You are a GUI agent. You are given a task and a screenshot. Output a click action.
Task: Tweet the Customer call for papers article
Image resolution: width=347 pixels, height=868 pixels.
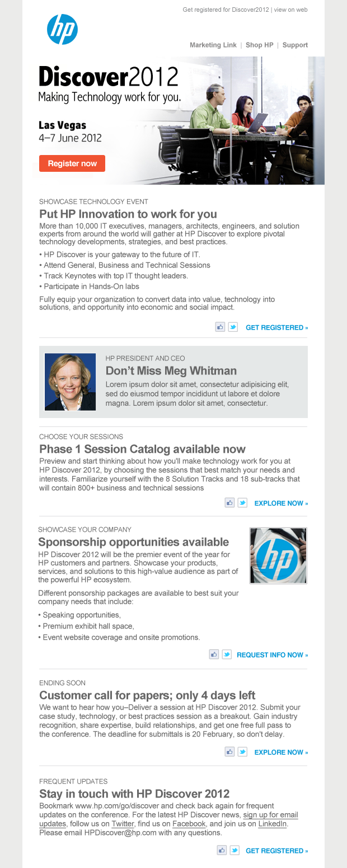click(242, 752)
